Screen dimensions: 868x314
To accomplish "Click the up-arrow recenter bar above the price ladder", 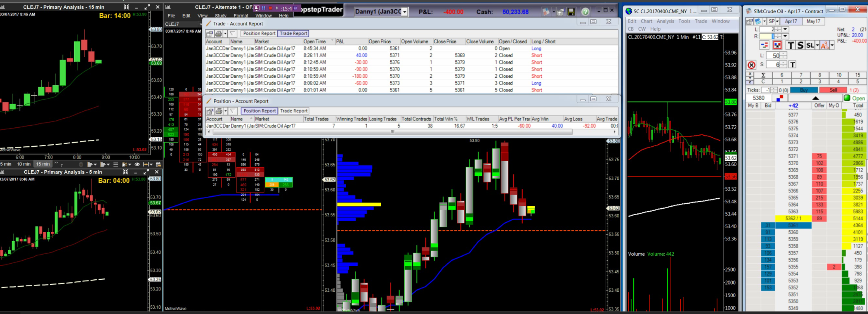I will pyautogui.click(x=816, y=98).
